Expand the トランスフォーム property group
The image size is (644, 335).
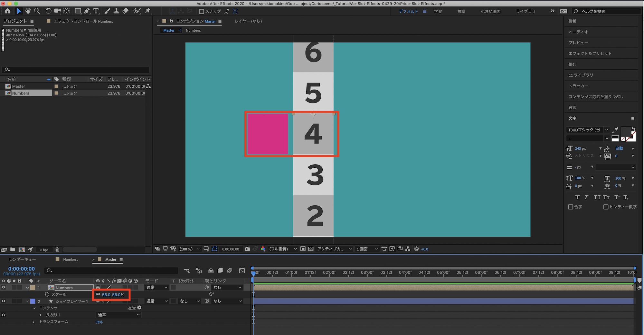click(34, 322)
